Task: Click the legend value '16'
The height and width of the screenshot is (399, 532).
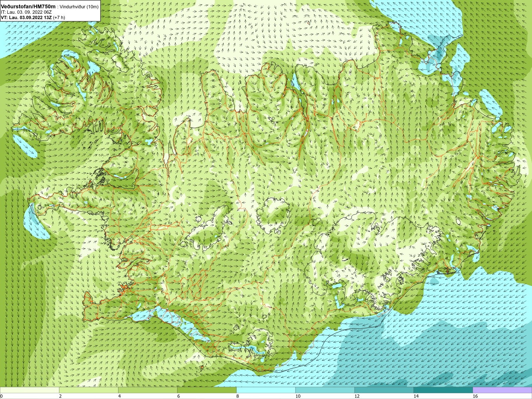Action: click(x=475, y=396)
